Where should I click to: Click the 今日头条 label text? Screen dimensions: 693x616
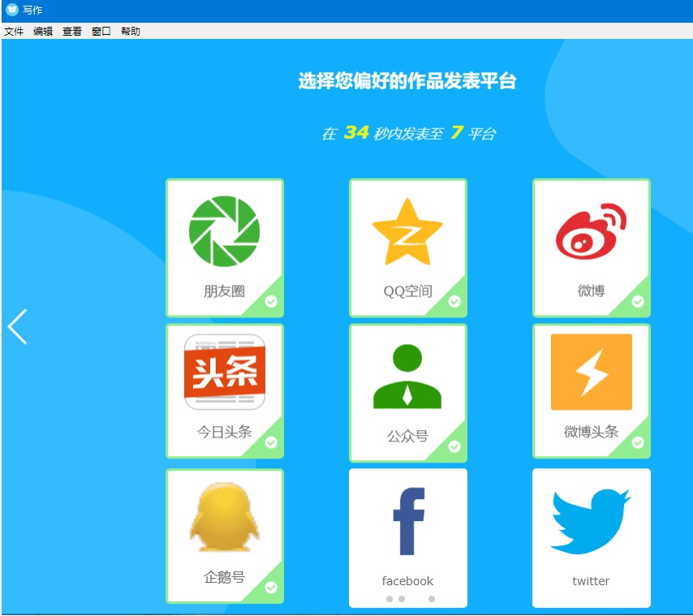(224, 432)
